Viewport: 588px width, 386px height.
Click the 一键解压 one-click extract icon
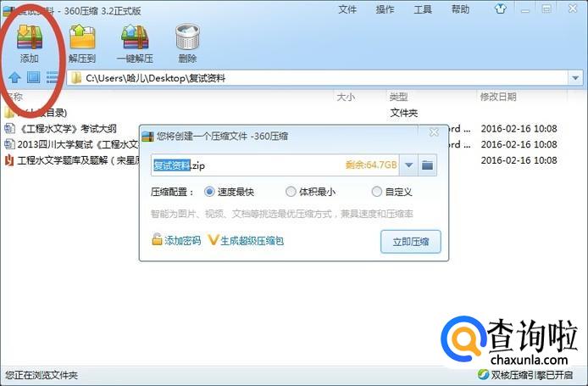pyautogui.click(x=135, y=36)
